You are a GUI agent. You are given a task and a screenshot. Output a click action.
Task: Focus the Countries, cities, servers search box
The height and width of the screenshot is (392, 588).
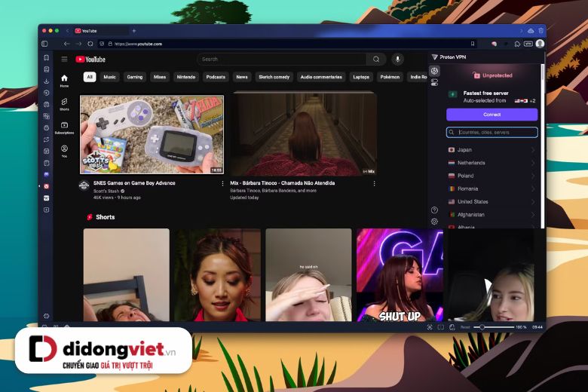(492, 132)
